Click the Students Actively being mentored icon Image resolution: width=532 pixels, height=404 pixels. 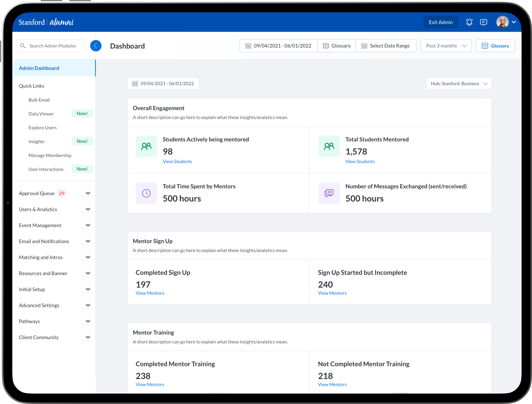click(x=146, y=146)
